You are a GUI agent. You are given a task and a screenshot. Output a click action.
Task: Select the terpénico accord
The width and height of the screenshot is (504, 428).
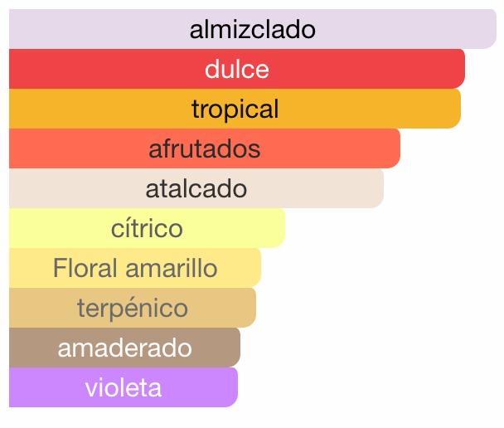133,308
